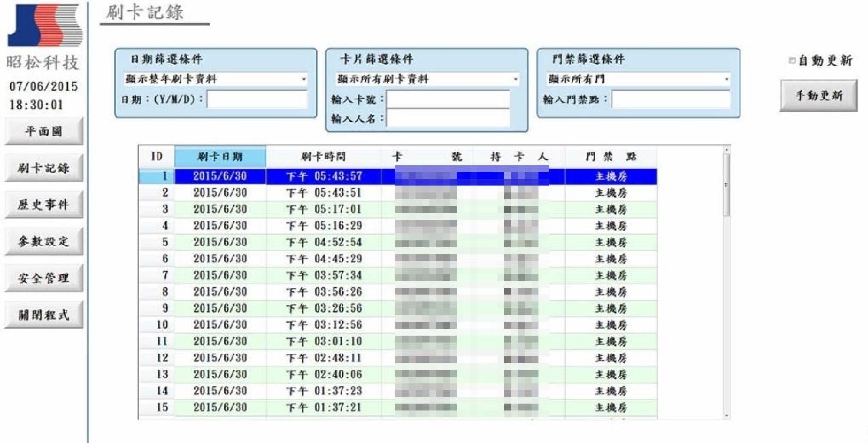Click the ID column header
The image size is (868, 443).
157,156
